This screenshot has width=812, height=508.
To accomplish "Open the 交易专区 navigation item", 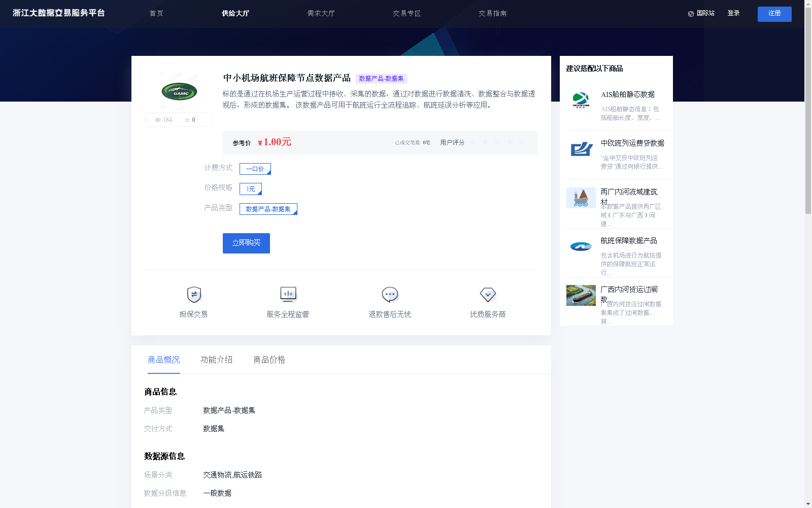I will pyautogui.click(x=407, y=13).
